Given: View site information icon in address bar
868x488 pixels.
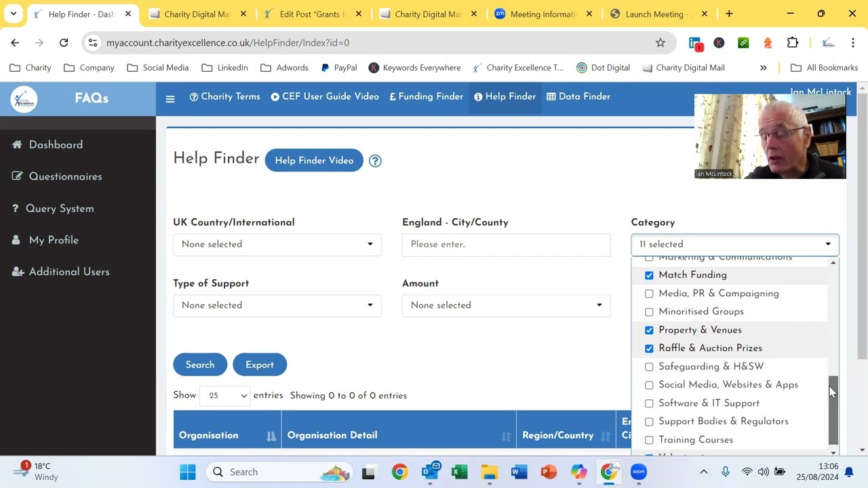Looking at the screenshot, I should coord(93,43).
